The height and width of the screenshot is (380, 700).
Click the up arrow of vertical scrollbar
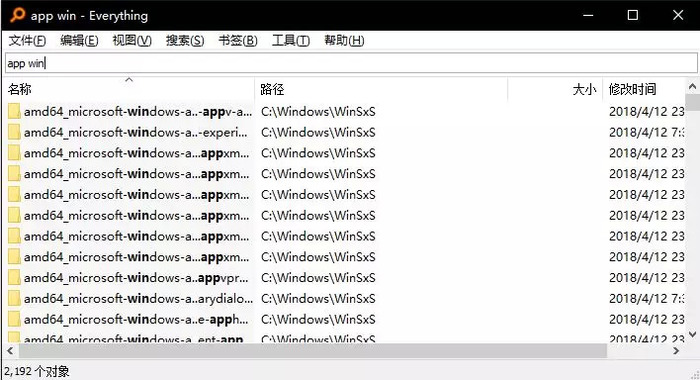tap(692, 86)
